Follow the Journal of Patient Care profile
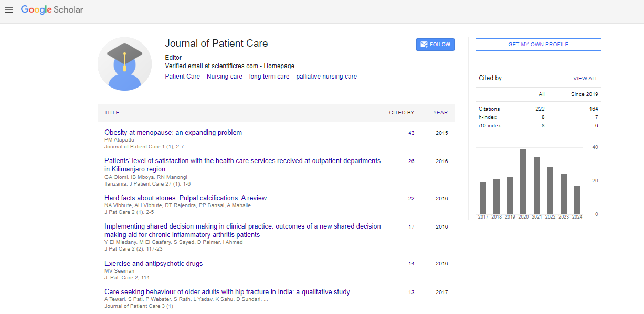 pyautogui.click(x=435, y=45)
